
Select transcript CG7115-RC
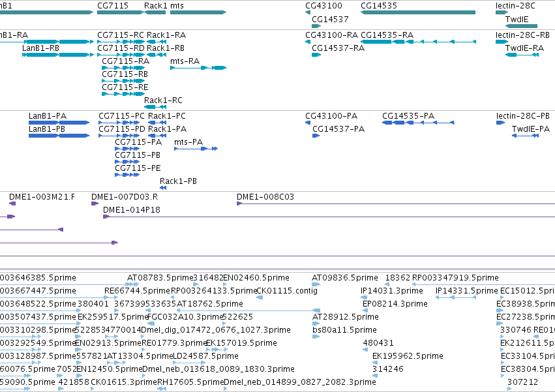(x=121, y=35)
